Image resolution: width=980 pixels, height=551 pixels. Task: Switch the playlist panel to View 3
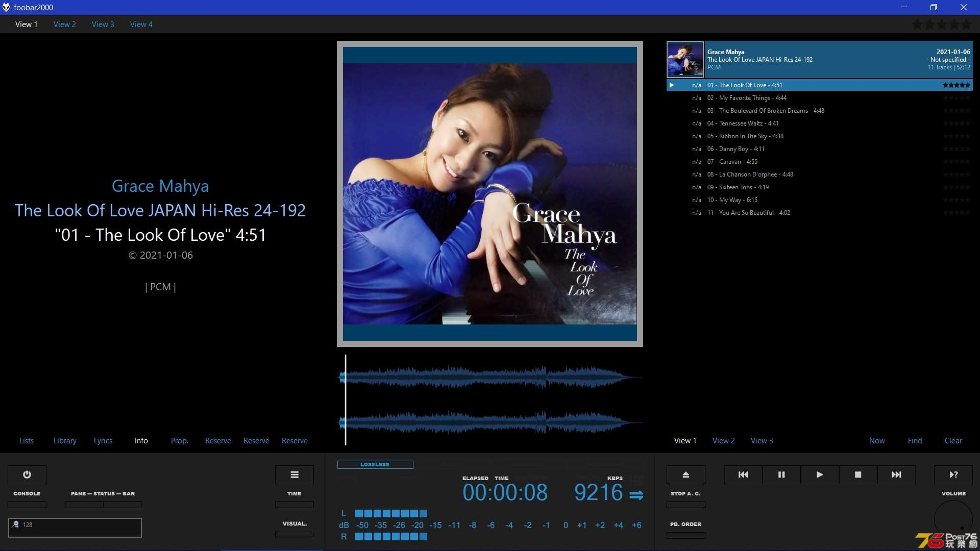[x=762, y=440]
